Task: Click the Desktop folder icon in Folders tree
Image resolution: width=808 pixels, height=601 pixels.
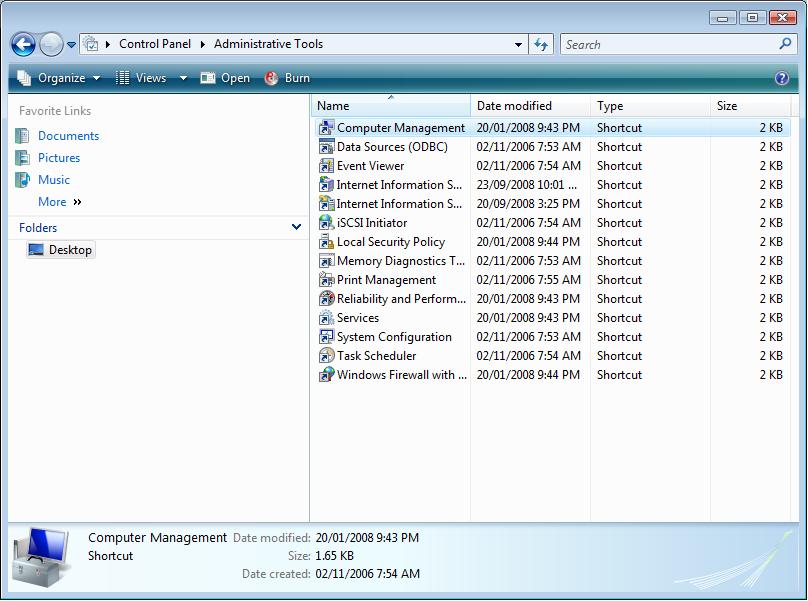Action: [36, 250]
